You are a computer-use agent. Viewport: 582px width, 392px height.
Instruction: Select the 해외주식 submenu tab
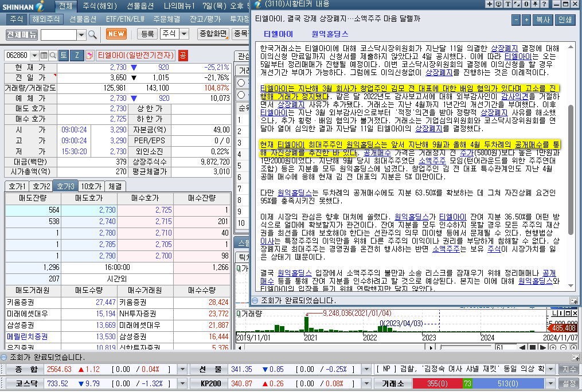pyautogui.click(x=46, y=19)
